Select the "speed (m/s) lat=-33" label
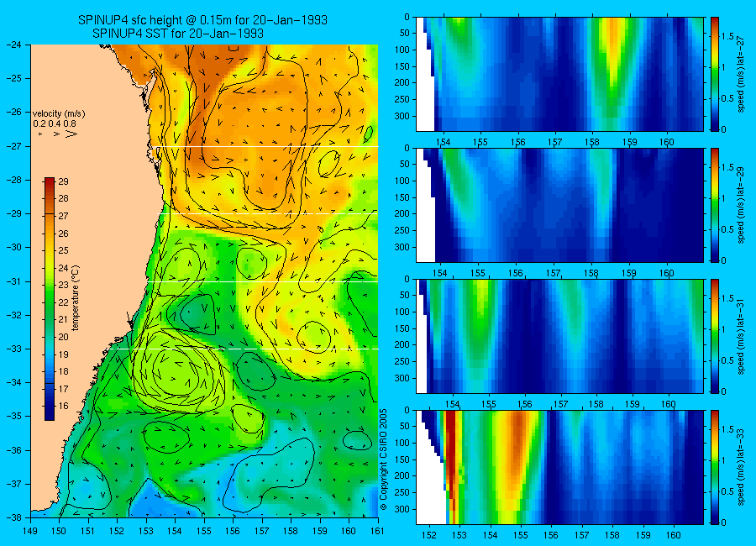 (742, 467)
